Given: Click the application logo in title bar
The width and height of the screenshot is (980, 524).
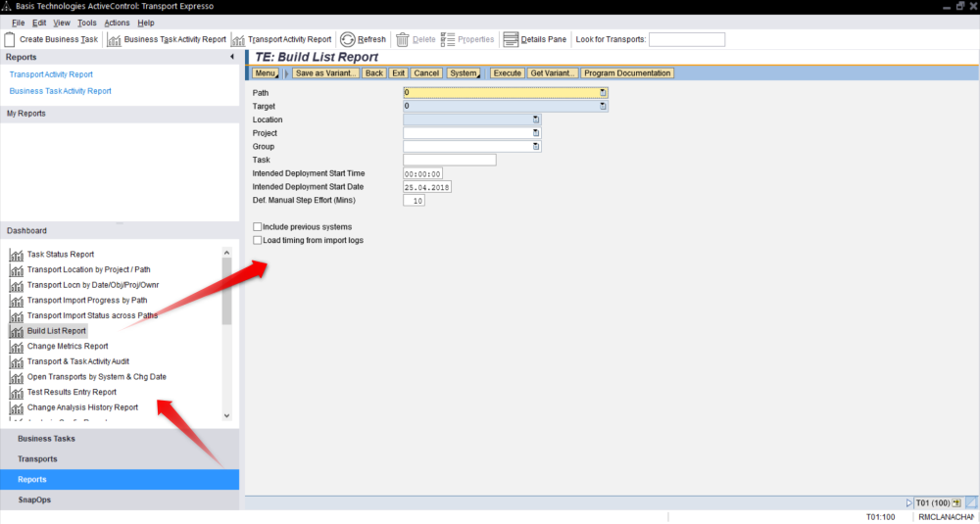Looking at the screenshot, I should [6, 6].
